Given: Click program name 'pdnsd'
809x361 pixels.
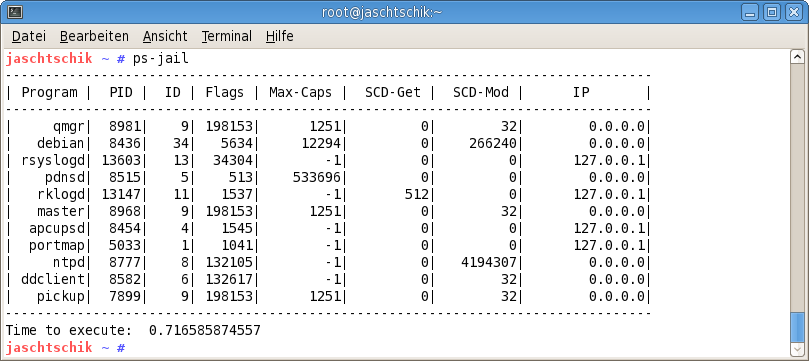Looking at the screenshot, I should (x=65, y=178).
